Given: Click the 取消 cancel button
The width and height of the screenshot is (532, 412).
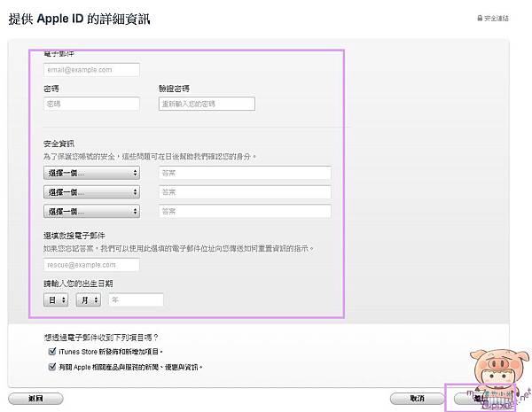Looking at the screenshot, I should pyautogui.click(x=417, y=399).
